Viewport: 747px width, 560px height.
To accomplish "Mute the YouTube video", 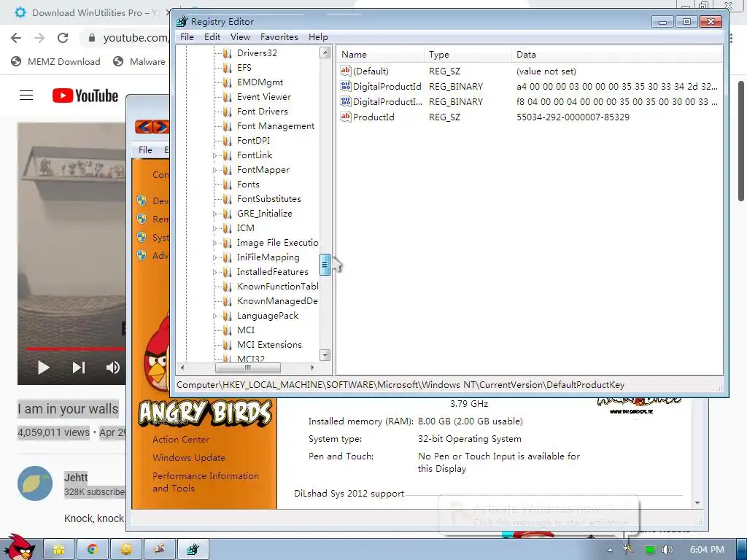I will pos(113,367).
